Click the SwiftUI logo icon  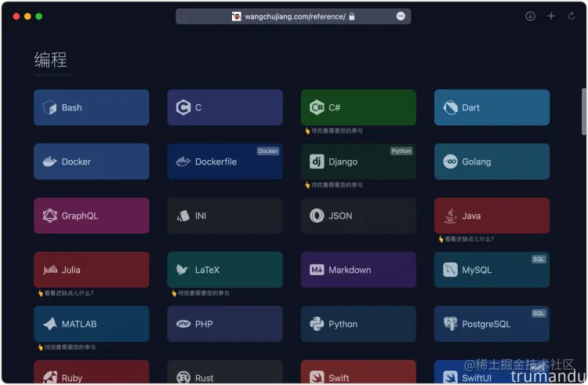[x=450, y=377]
